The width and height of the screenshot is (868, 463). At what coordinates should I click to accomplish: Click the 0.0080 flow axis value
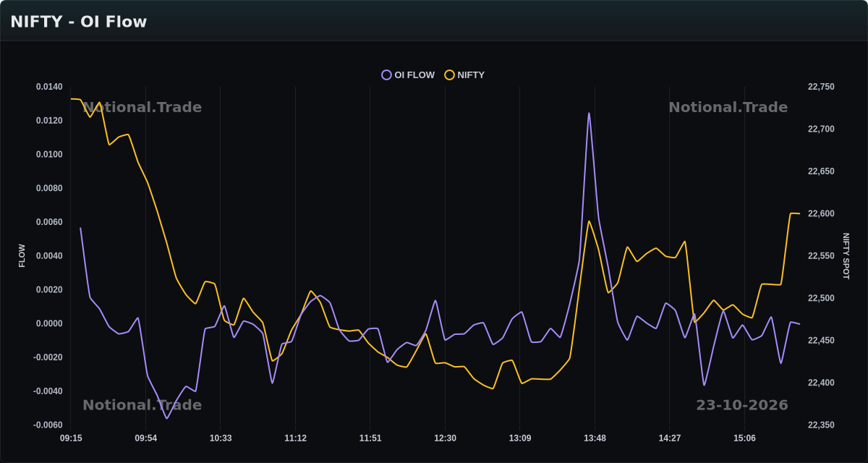click(49, 188)
